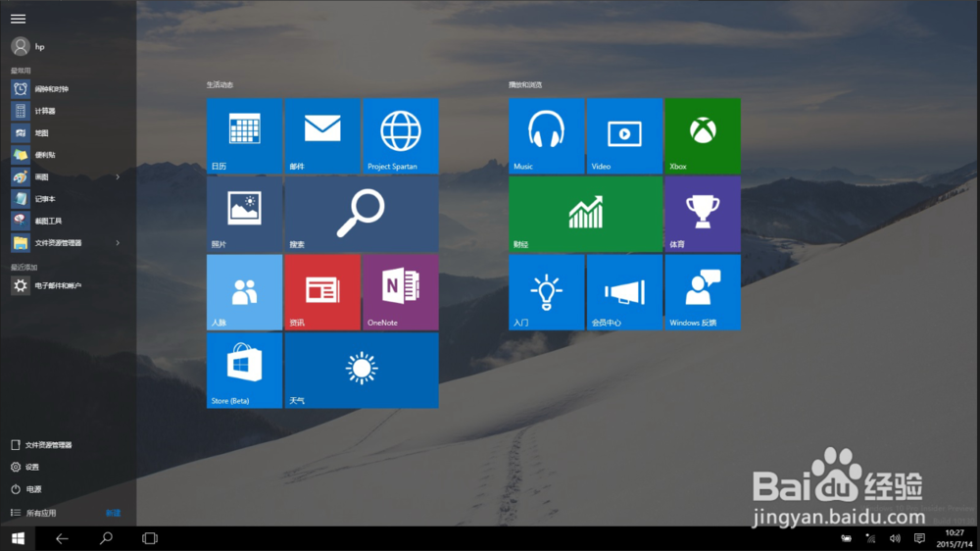Open the 邮件 mail tile
The width and height of the screenshot is (980, 551).
tap(322, 135)
